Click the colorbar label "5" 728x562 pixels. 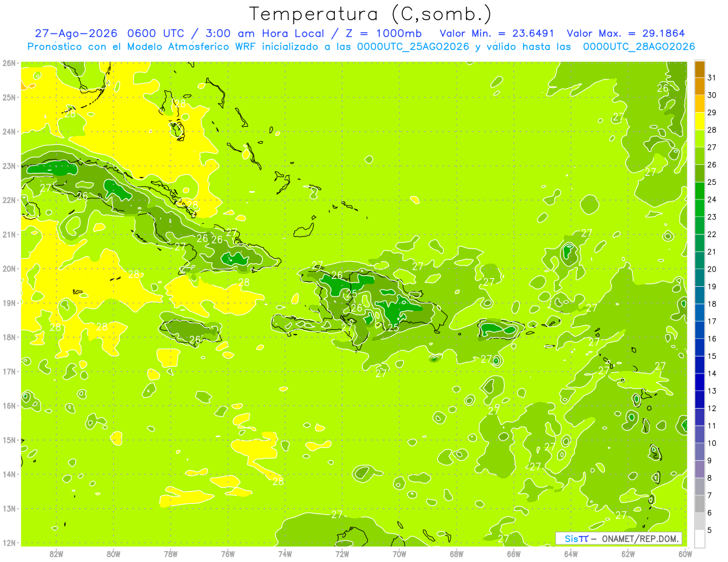click(x=710, y=530)
